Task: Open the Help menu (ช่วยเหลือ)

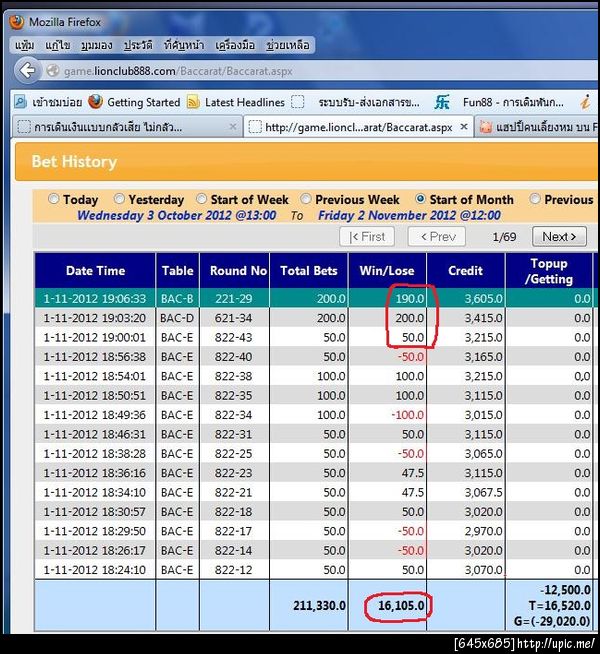Action: [288, 45]
